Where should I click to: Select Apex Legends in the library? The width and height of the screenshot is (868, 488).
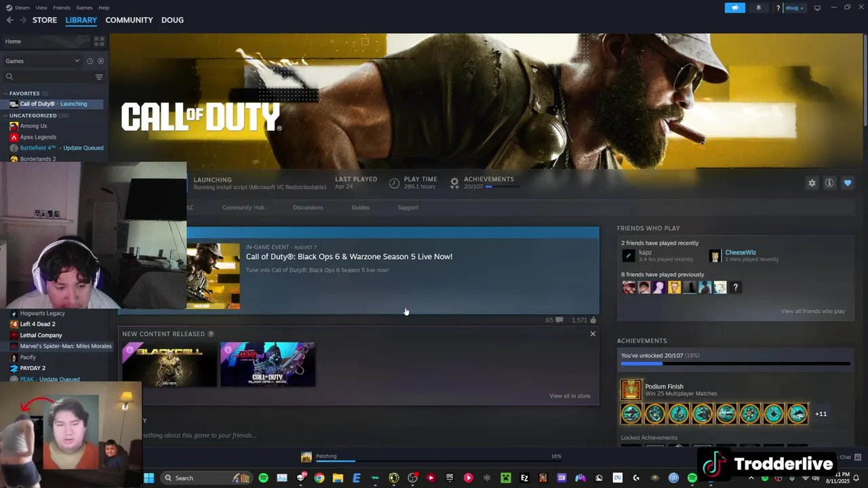[x=38, y=137]
